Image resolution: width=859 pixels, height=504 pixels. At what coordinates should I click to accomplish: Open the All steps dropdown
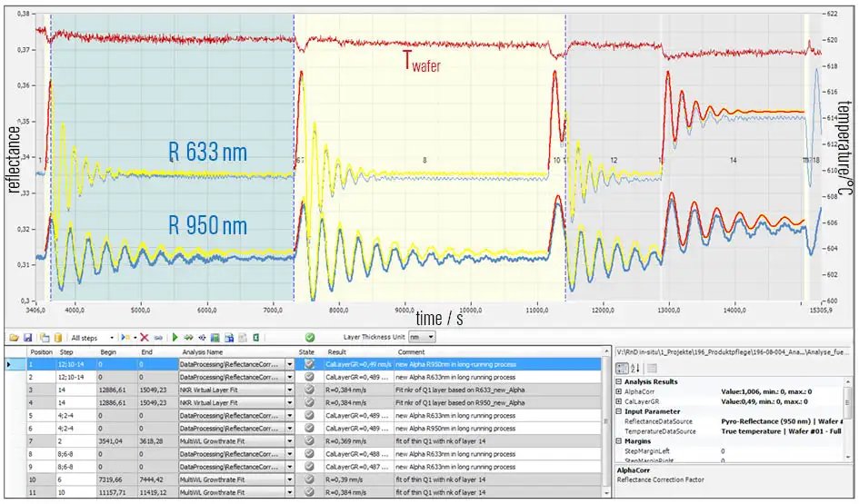click(112, 338)
